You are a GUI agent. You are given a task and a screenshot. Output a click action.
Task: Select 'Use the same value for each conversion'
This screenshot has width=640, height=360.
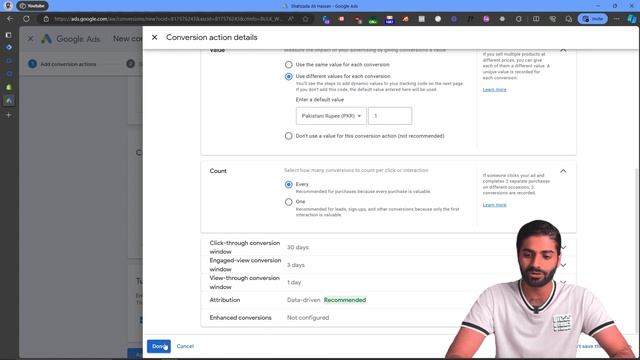(289, 64)
